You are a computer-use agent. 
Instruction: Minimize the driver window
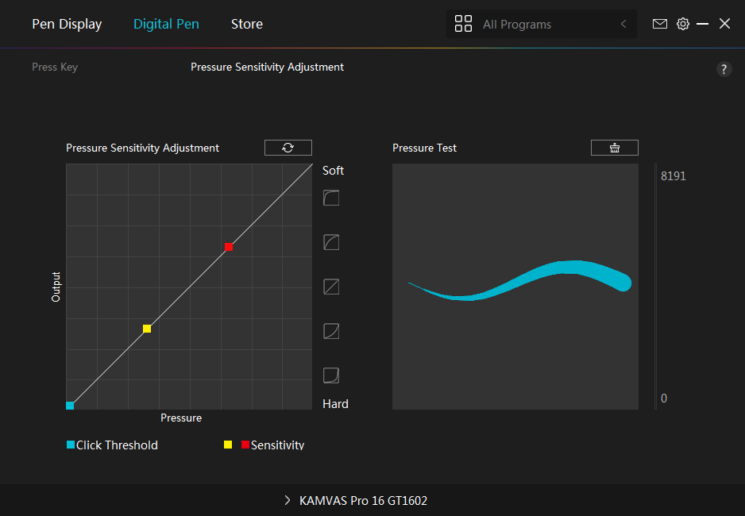[703, 24]
